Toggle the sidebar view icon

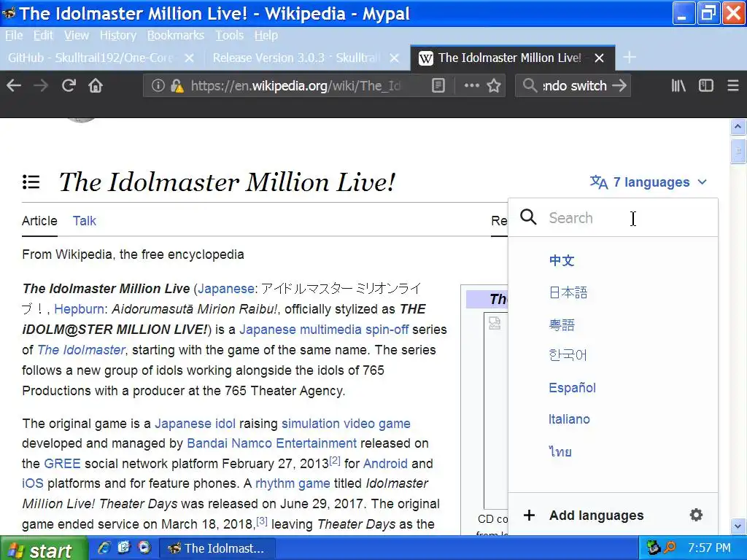[x=705, y=86]
